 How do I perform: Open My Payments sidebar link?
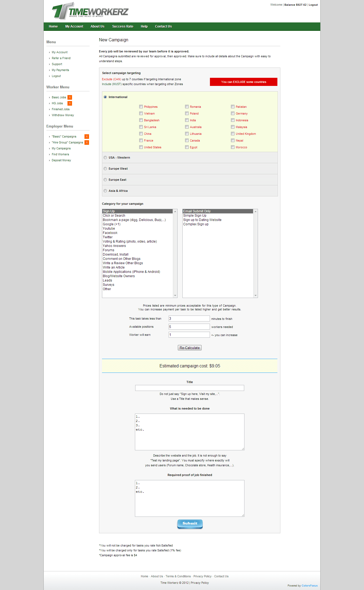coord(60,70)
